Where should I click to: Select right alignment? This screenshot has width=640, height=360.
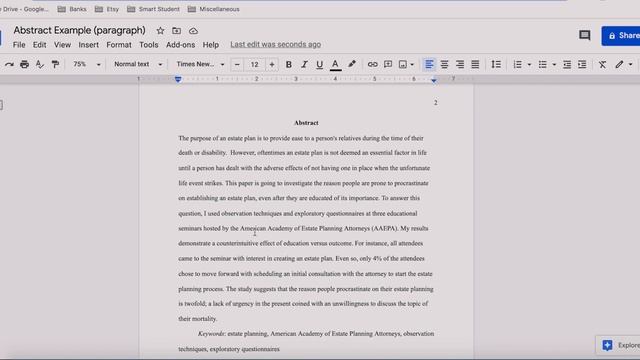(460, 64)
